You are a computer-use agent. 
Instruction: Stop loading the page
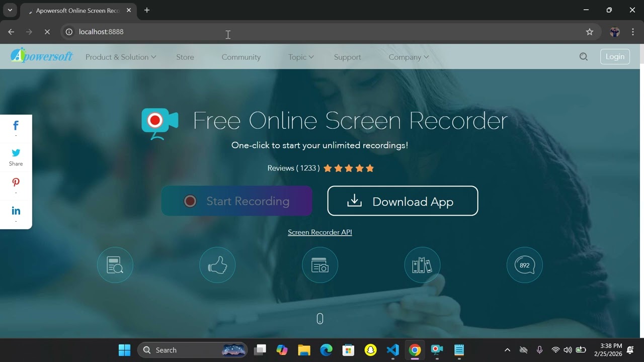[47, 32]
